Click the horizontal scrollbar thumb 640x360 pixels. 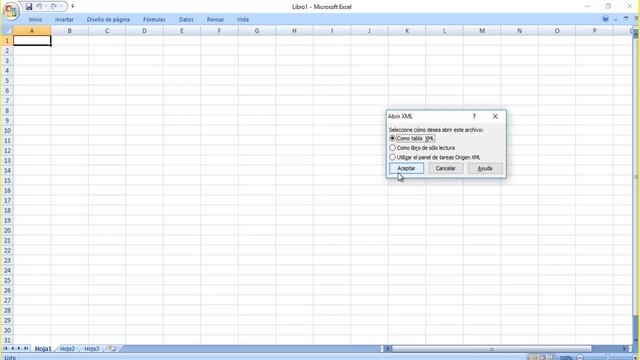(491, 349)
